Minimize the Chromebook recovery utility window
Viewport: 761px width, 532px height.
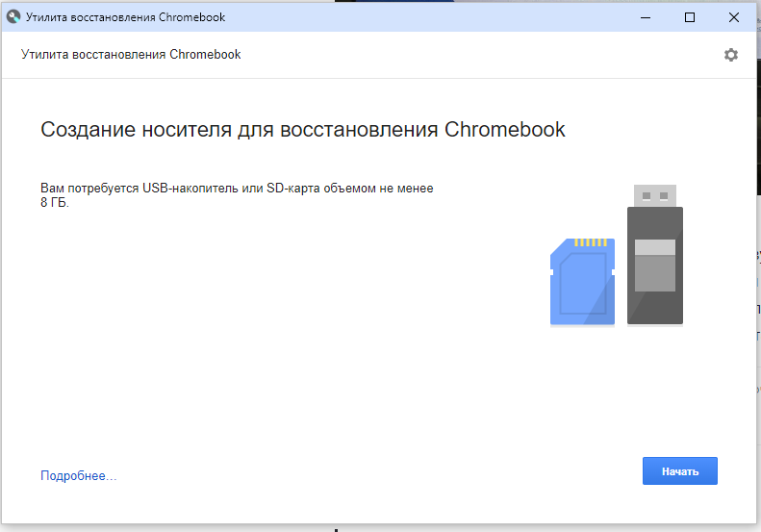[x=646, y=17]
